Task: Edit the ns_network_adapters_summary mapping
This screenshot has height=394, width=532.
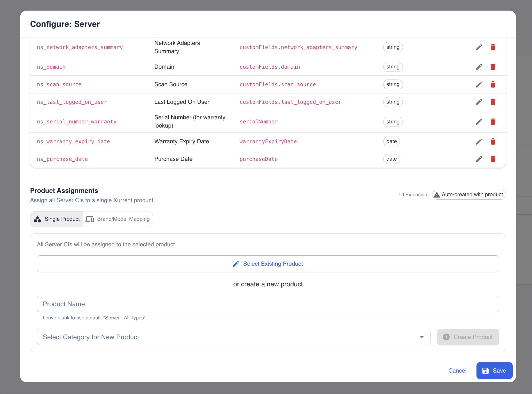Action: 479,47
